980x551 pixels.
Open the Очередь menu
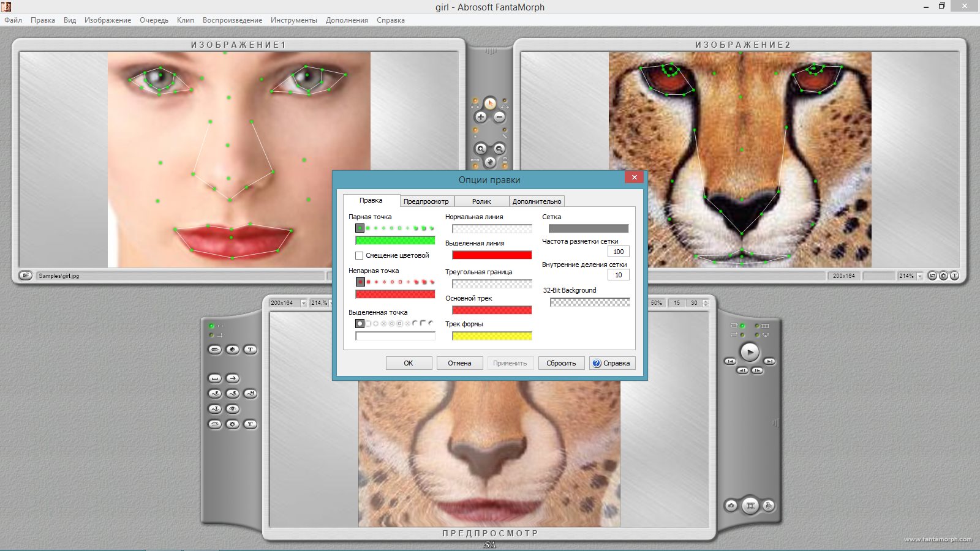click(154, 20)
